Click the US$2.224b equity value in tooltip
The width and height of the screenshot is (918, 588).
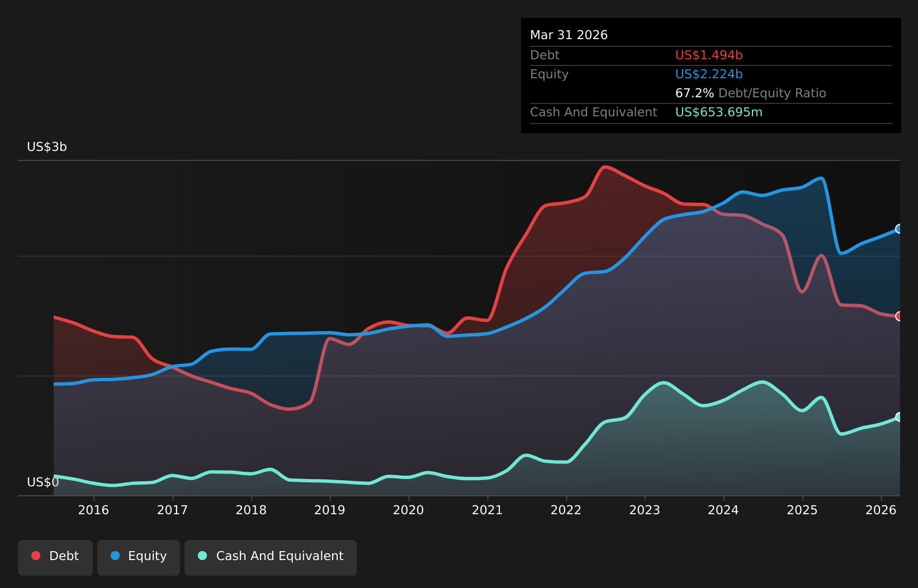pos(709,74)
